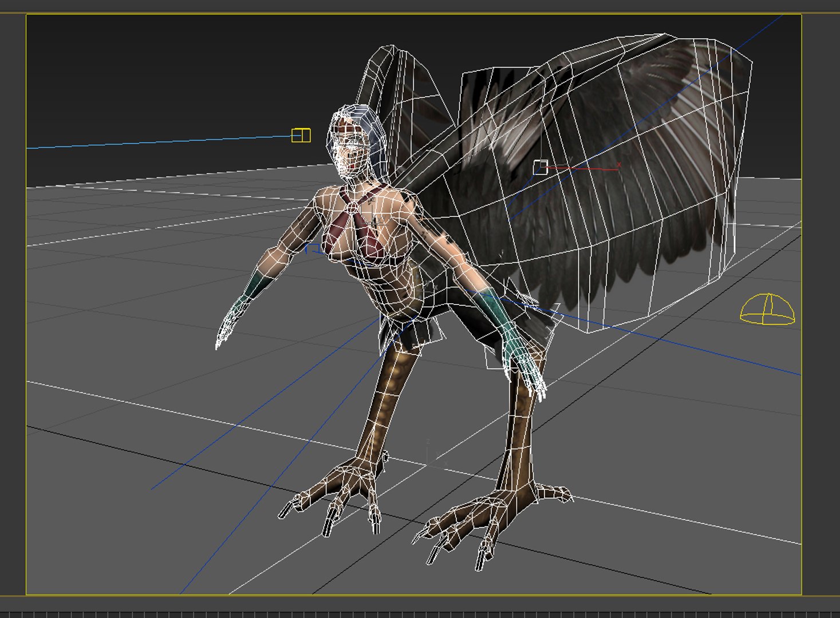This screenshot has width=840, height=618.
Task: Select the white box gizmo on wing
Action: (541, 168)
